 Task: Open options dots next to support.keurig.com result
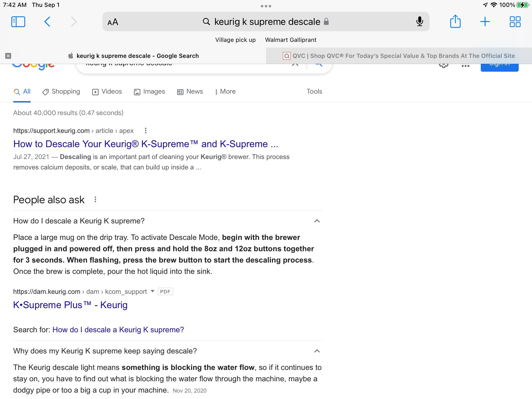[146, 131]
